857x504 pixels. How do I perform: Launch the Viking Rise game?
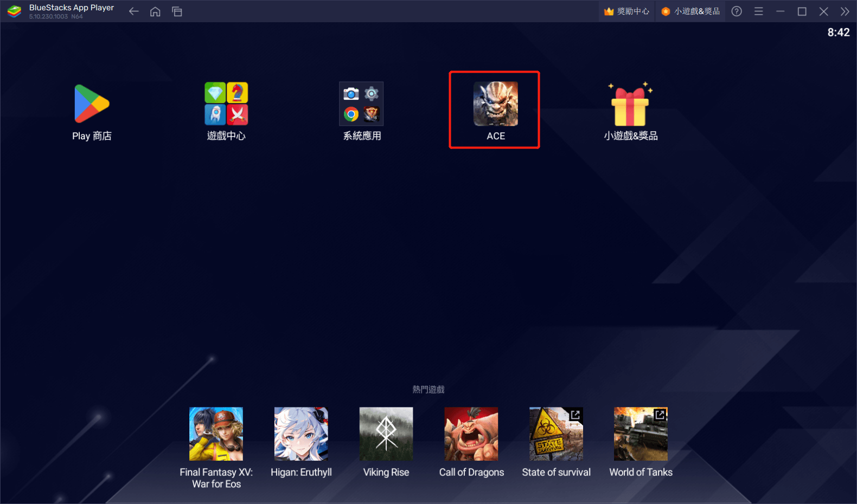386,434
